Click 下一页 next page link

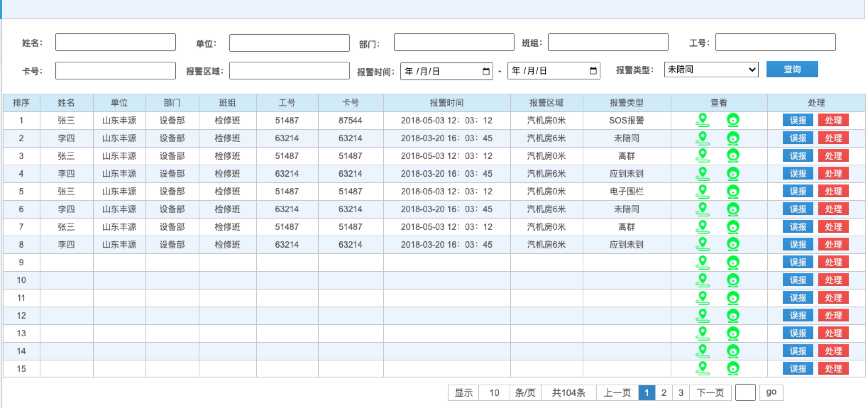710,393
